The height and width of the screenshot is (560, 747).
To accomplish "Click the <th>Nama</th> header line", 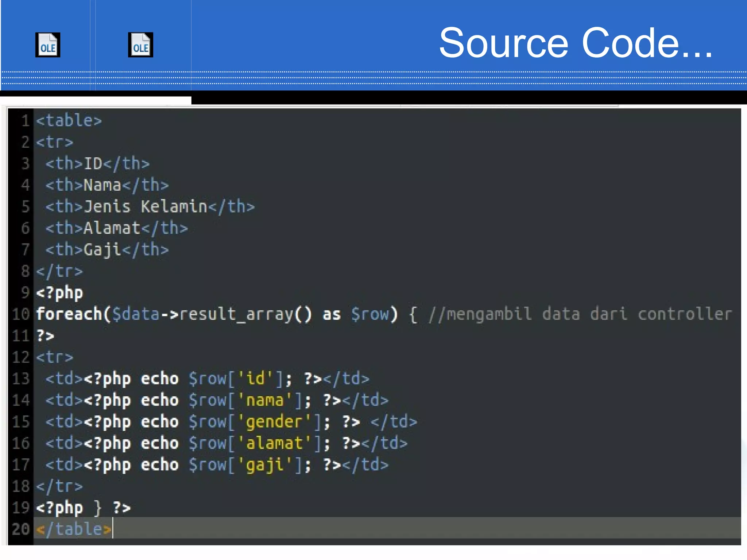I will tap(107, 185).
